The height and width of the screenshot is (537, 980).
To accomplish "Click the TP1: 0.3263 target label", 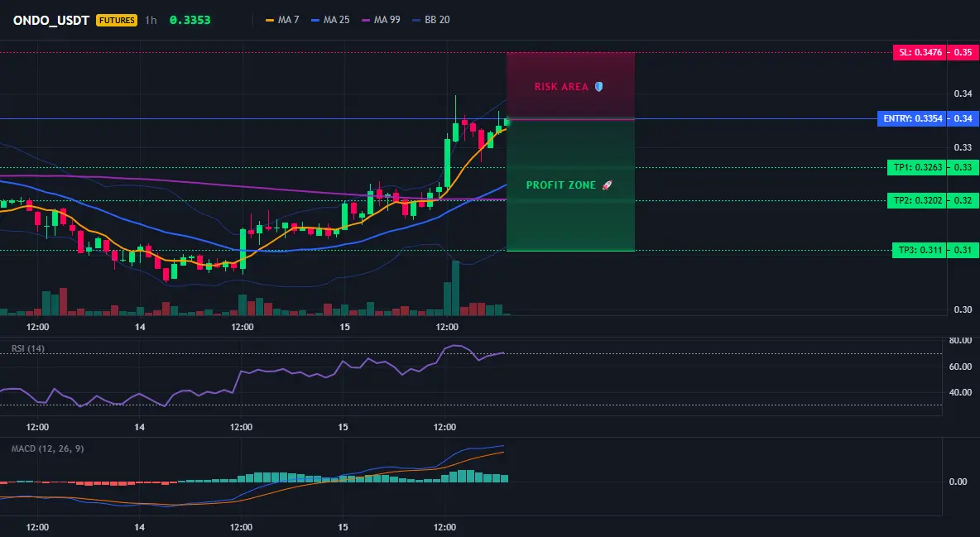I will point(916,167).
